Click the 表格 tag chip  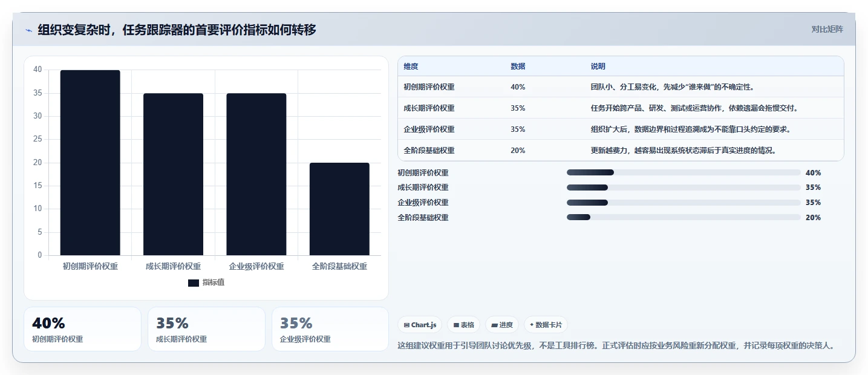[x=463, y=325]
